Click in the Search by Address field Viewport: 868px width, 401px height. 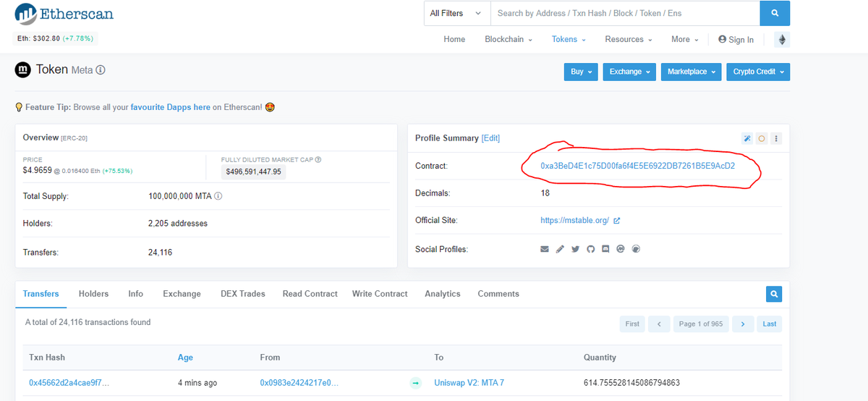(x=625, y=13)
